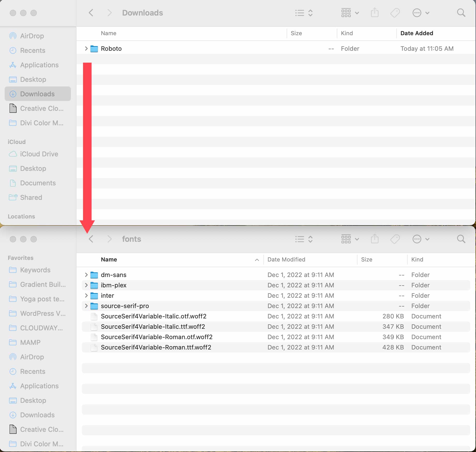
Task: Expand the Roboto folder
Action: pos(86,48)
